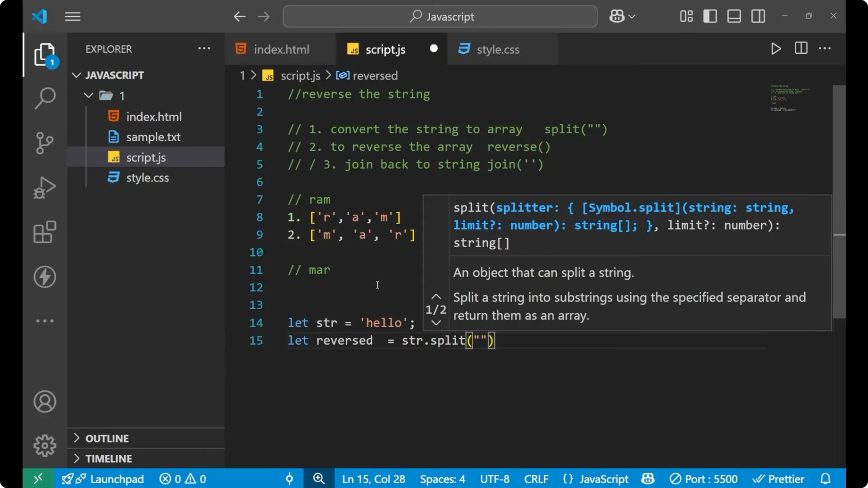This screenshot has width=868, height=488.
Task: Open the hamburger menu
Action: point(72,16)
